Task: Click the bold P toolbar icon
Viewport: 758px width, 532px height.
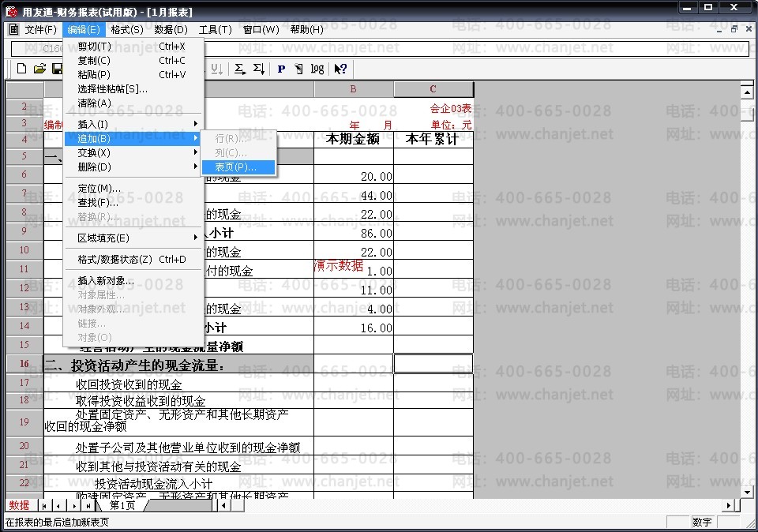Action: click(x=281, y=69)
